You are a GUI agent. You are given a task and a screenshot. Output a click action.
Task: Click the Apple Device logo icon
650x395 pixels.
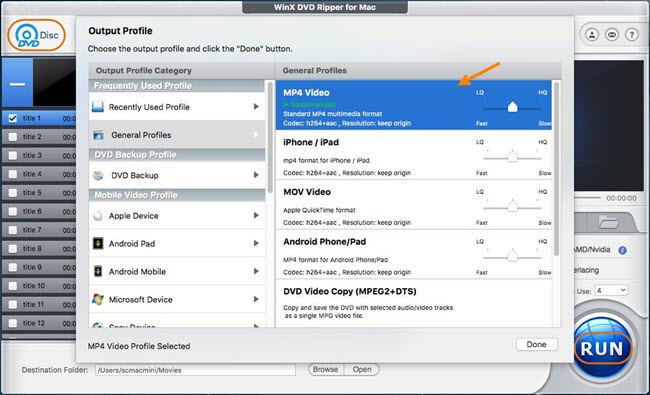click(x=98, y=216)
